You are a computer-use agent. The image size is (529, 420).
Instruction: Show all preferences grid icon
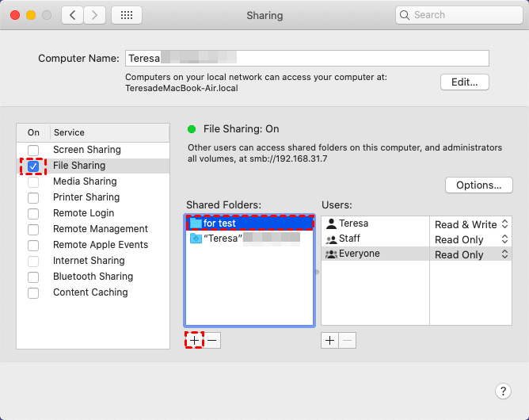(x=127, y=15)
